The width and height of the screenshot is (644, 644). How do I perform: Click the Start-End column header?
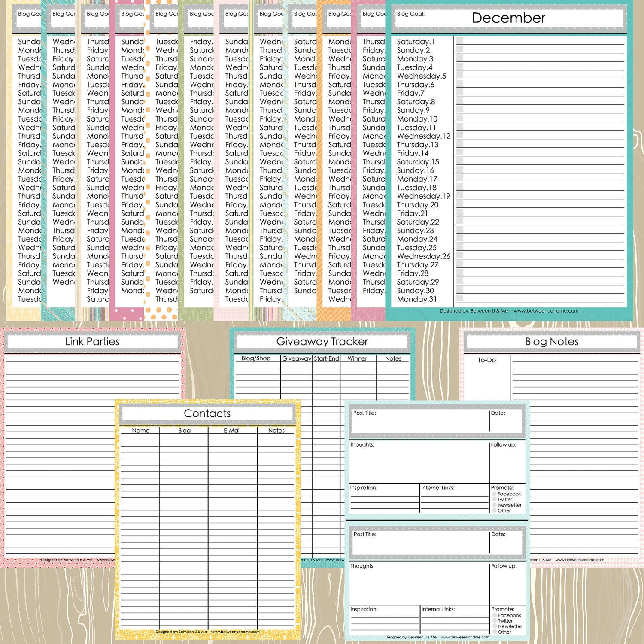click(x=326, y=358)
